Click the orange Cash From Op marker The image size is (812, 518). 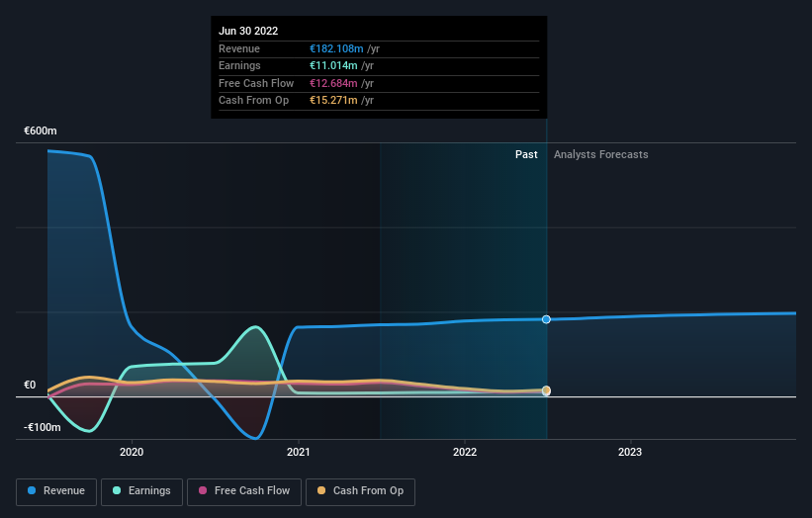pyautogui.click(x=546, y=390)
